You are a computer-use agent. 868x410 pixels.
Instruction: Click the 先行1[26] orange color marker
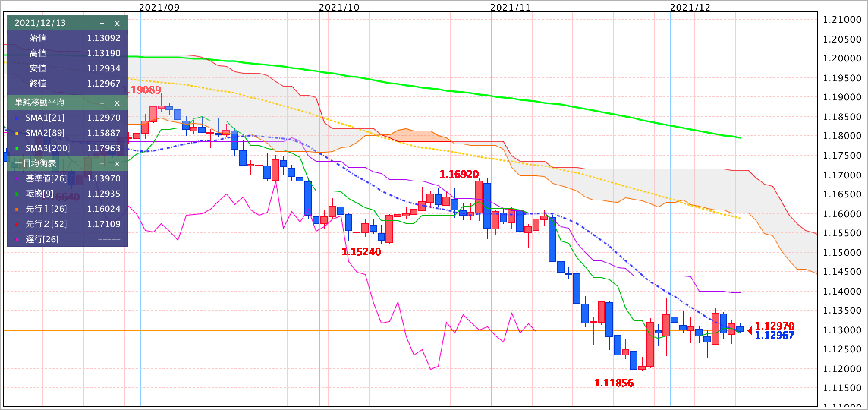(x=17, y=209)
